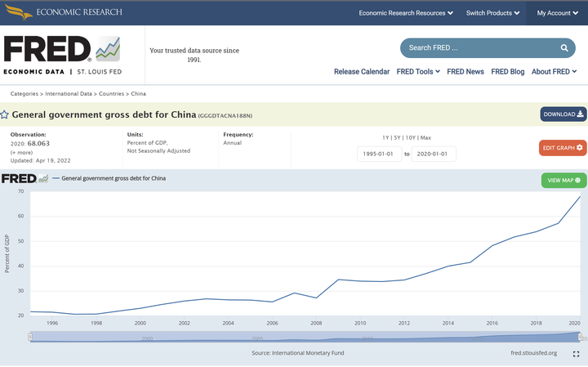This screenshot has height=367, width=588.
Task: Click the left handle of range slider
Action: (x=30, y=337)
